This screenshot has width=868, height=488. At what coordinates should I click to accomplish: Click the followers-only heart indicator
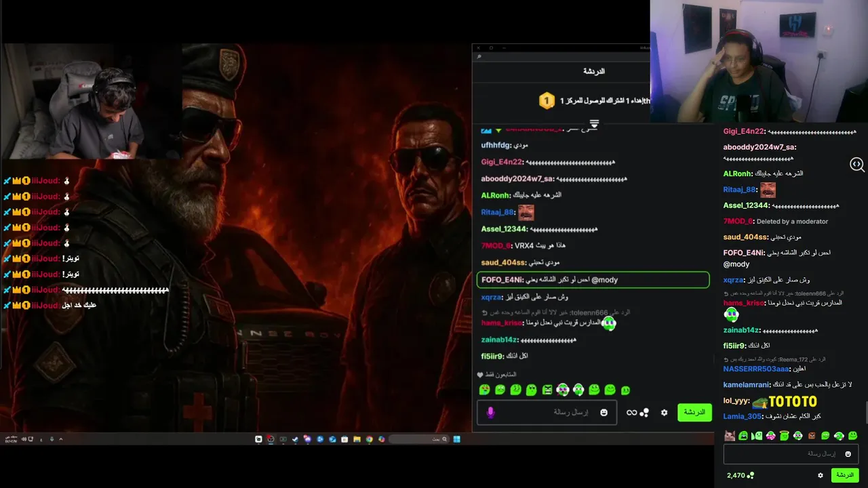pyautogui.click(x=480, y=375)
